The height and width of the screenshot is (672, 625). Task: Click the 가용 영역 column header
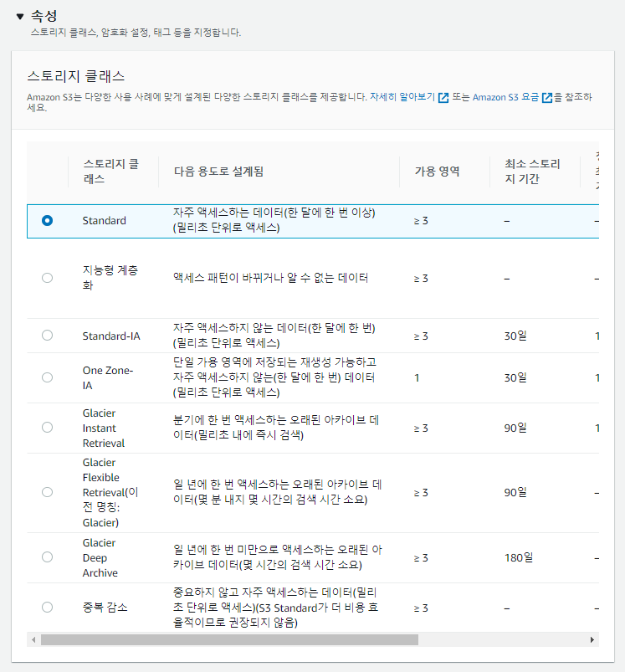(x=438, y=172)
